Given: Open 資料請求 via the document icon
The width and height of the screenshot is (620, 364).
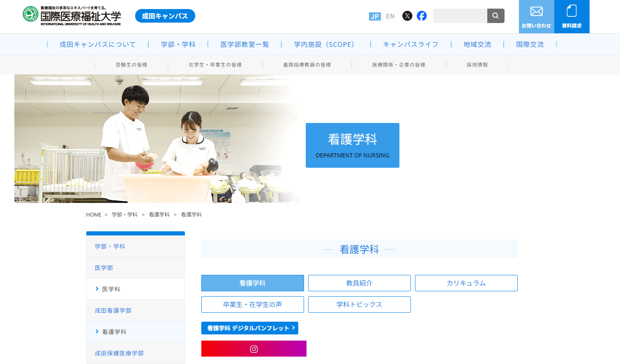Looking at the screenshot, I should point(572,16).
